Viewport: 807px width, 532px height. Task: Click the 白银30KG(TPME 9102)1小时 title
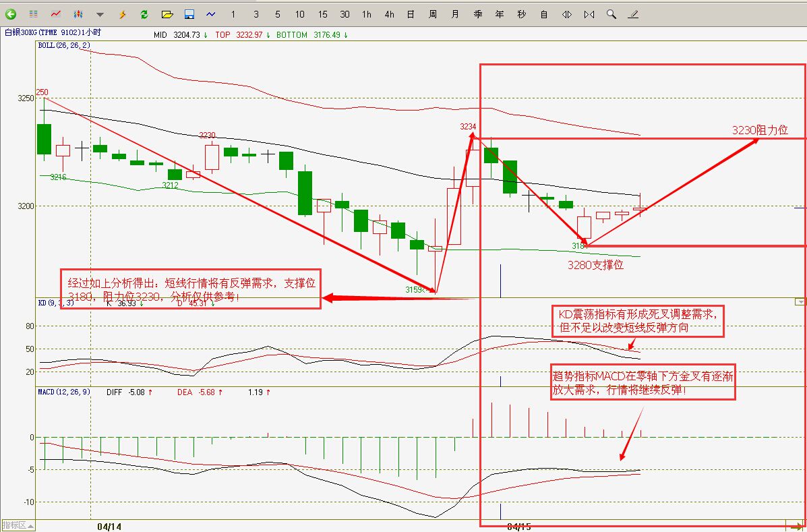(53, 32)
